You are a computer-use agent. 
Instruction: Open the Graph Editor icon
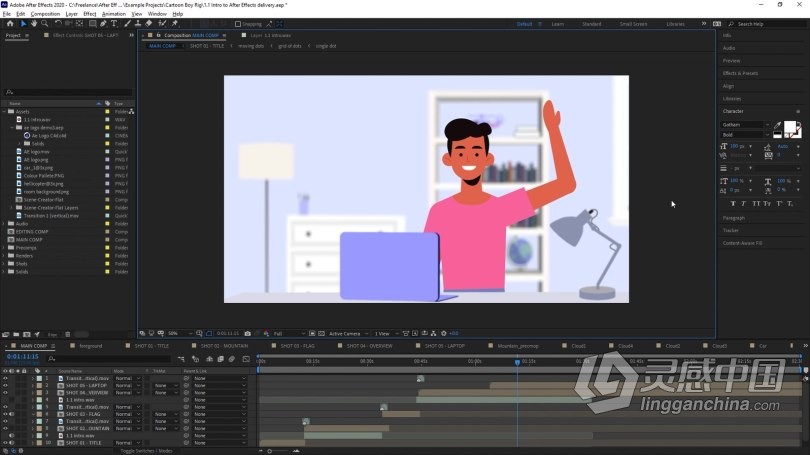tap(246, 359)
